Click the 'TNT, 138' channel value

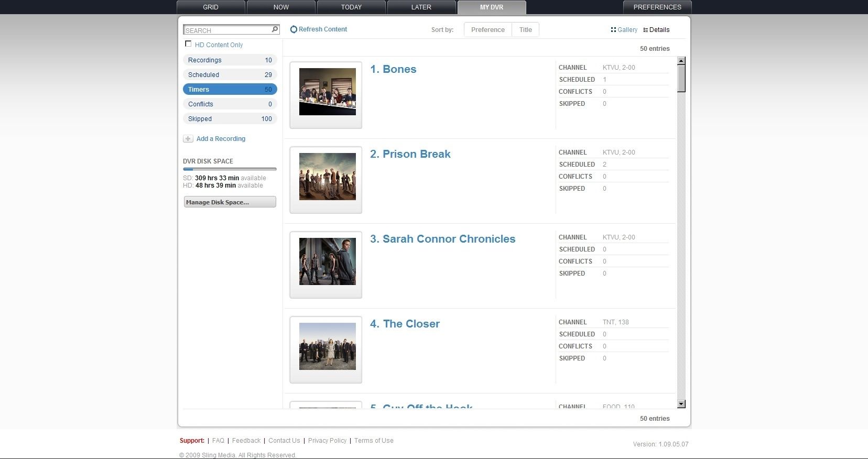point(616,322)
